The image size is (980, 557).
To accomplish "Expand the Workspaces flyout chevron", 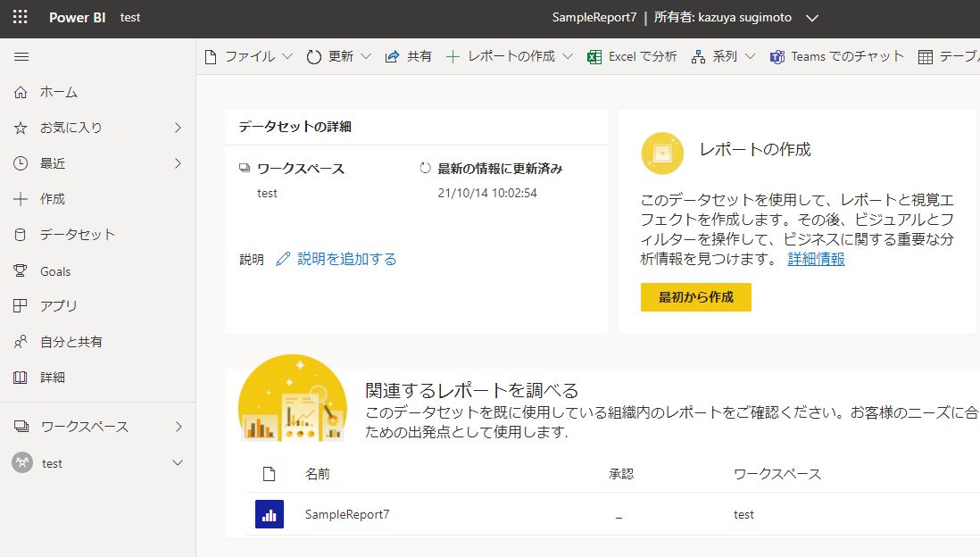I will pyautogui.click(x=178, y=427).
